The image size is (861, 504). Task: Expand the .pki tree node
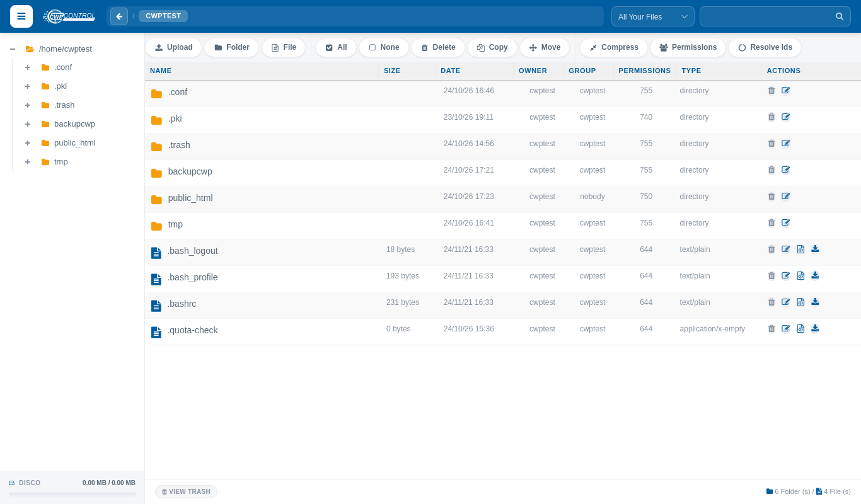(28, 86)
